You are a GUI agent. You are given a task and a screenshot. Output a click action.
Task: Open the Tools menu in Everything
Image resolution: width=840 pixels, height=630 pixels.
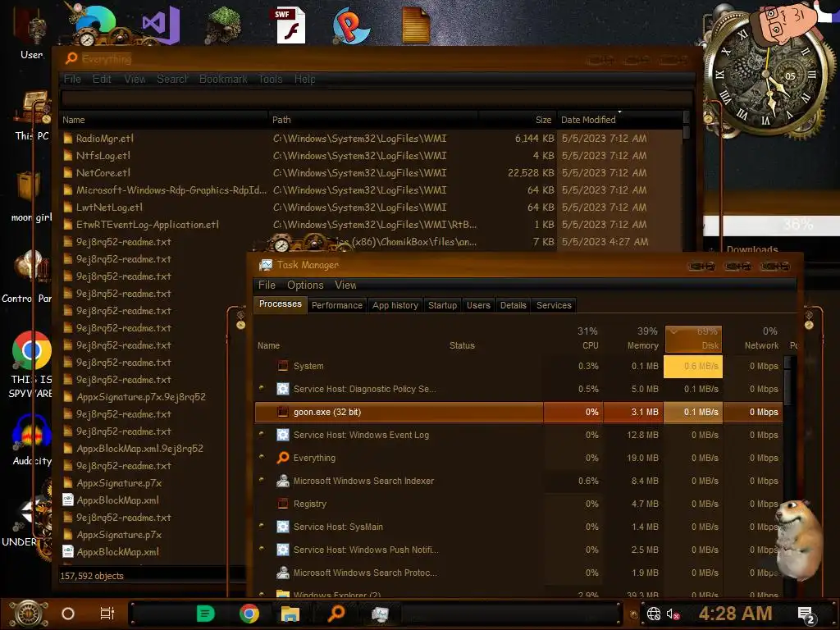271,80
